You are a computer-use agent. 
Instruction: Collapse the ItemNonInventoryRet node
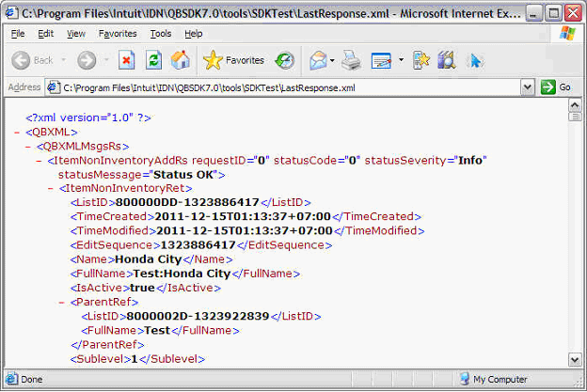51,189
